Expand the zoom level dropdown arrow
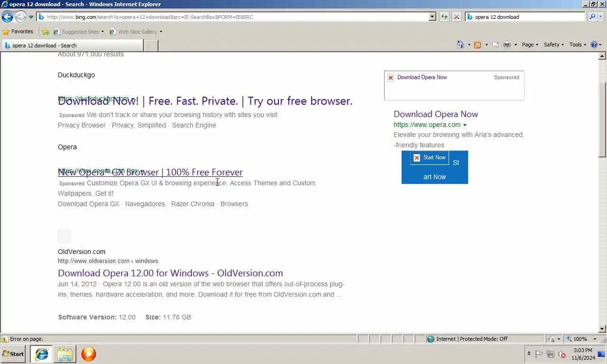607x364 pixels. point(595,339)
